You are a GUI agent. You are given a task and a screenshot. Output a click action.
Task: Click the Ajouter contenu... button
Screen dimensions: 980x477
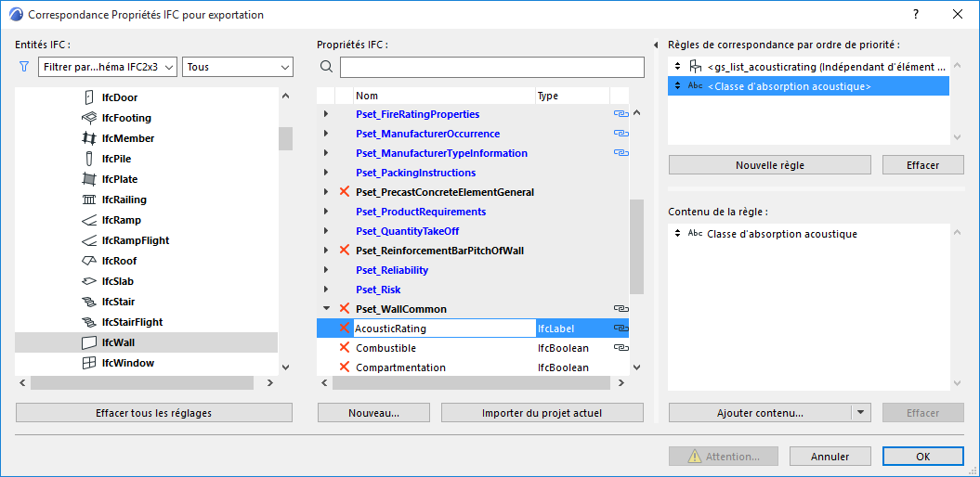[x=760, y=413]
